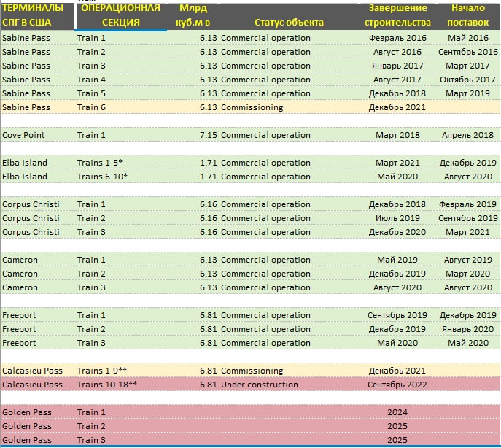Select '2025' cell in Golden Pass Train 2 row
Screen dimensions: 501x448
click(x=397, y=426)
